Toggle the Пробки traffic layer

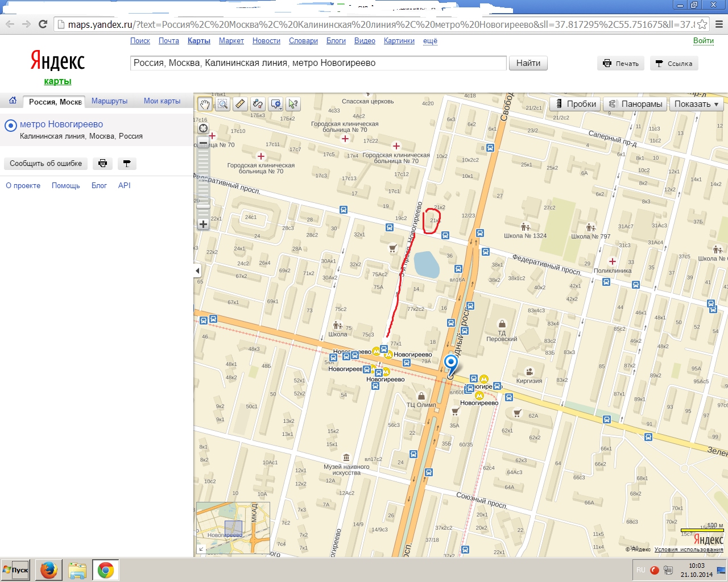click(575, 104)
